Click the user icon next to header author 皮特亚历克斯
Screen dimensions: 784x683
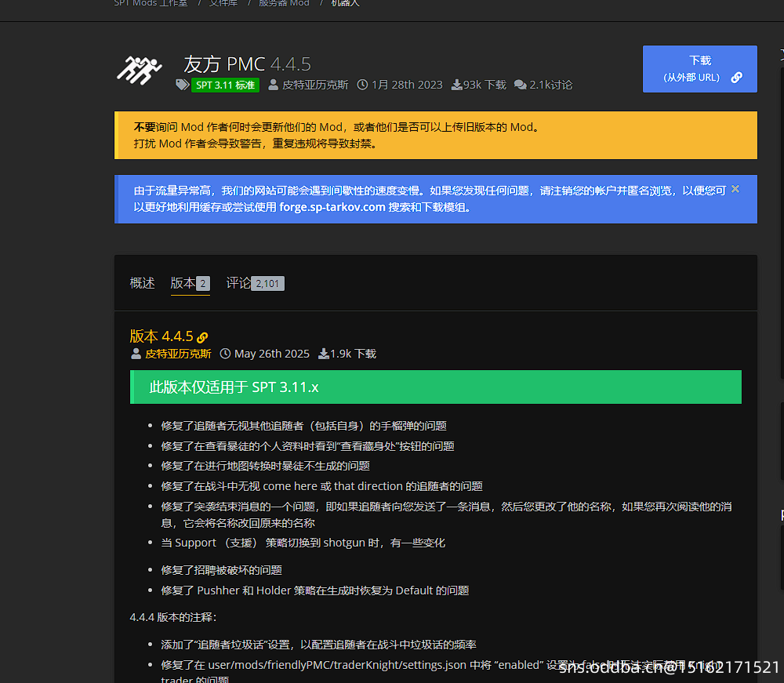273,85
